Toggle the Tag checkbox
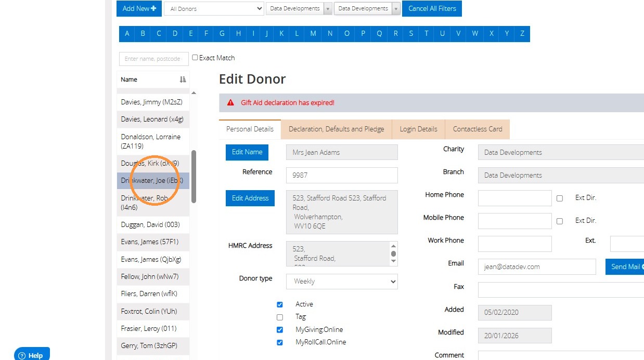Image resolution: width=644 pixels, height=360 pixels. click(280, 317)
